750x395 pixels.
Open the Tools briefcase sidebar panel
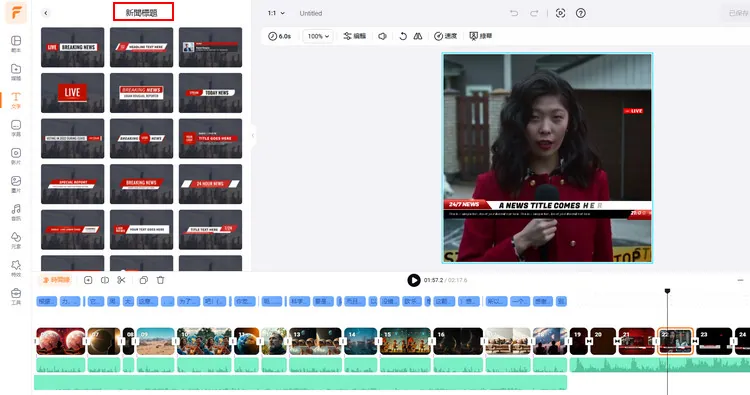(x=16, y=296)
